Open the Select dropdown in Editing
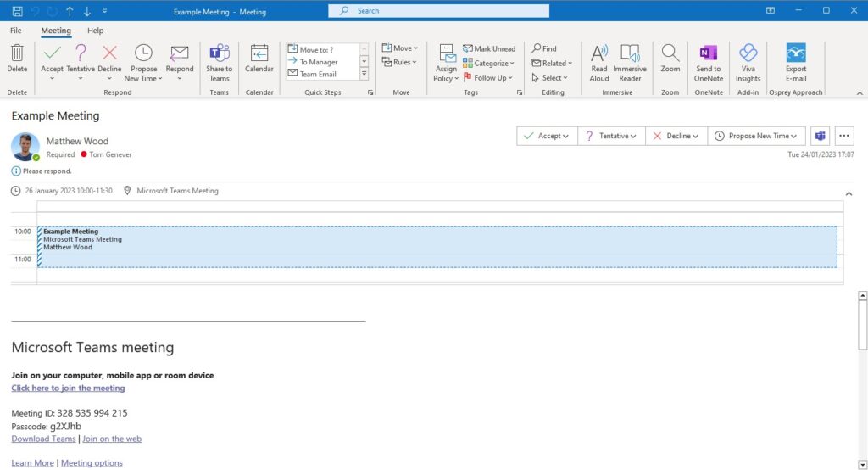Image resolution: width=868 pixels, height=470 pixels. 549,77
